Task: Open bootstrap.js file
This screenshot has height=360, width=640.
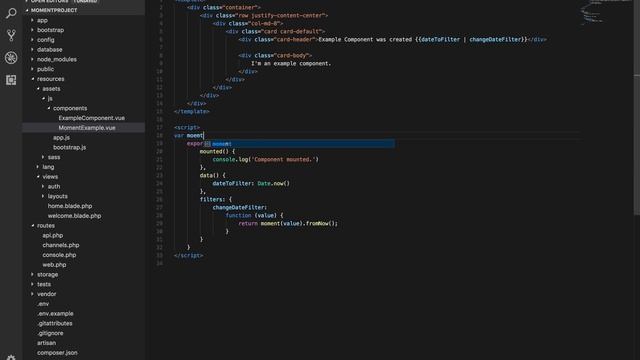Action: [69, 147]
